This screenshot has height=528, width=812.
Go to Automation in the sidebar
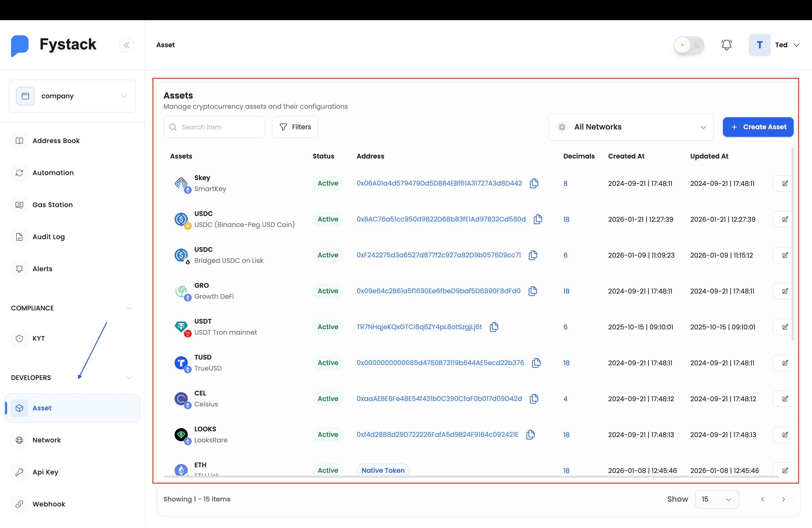coord(72,173)
